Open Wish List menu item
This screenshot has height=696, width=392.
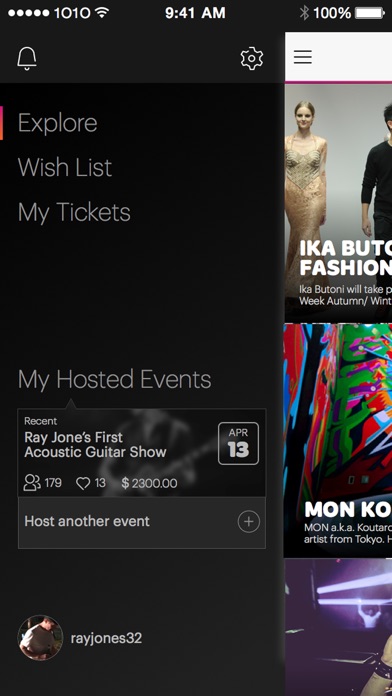pyautogui.click(x=65, y=167)
